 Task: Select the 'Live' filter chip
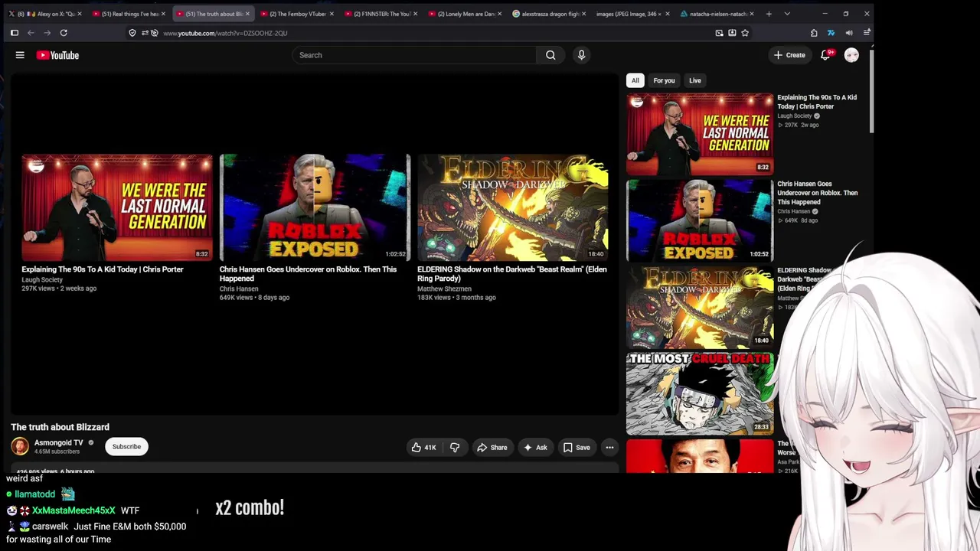694,80
